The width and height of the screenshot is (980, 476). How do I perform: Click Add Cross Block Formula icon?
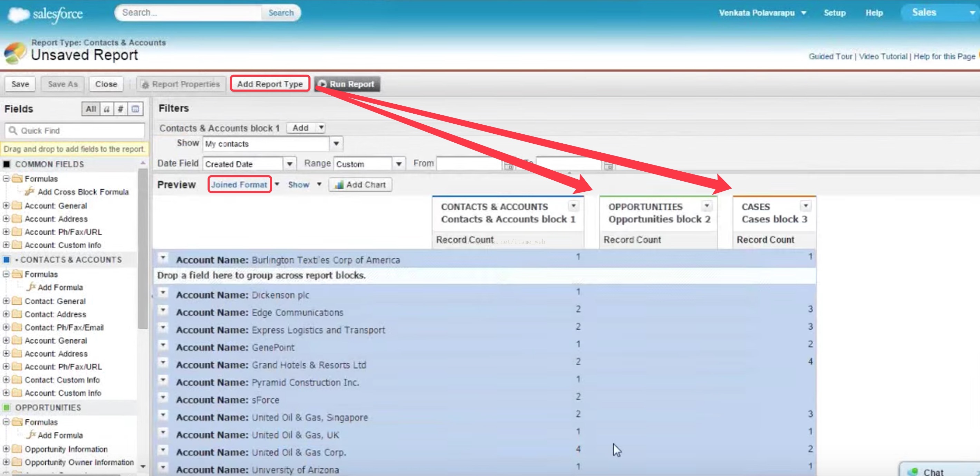tap(30, 192)
